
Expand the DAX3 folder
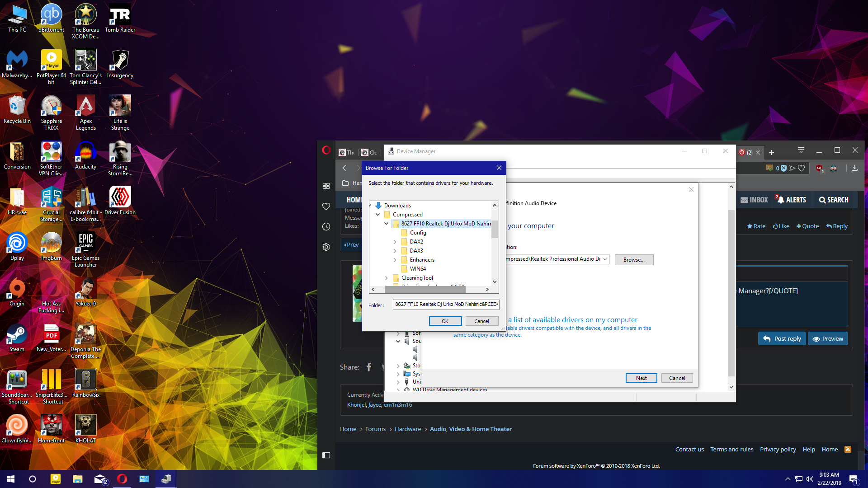point(395,251)
